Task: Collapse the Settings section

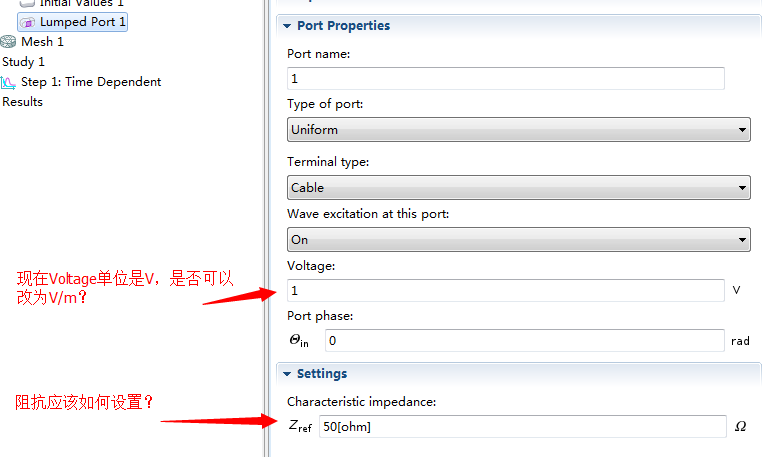Action: tap(287, 374)
